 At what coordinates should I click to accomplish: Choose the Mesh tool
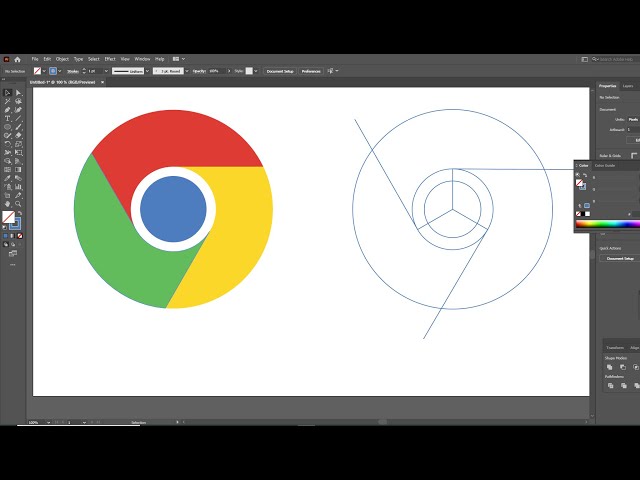7,170
